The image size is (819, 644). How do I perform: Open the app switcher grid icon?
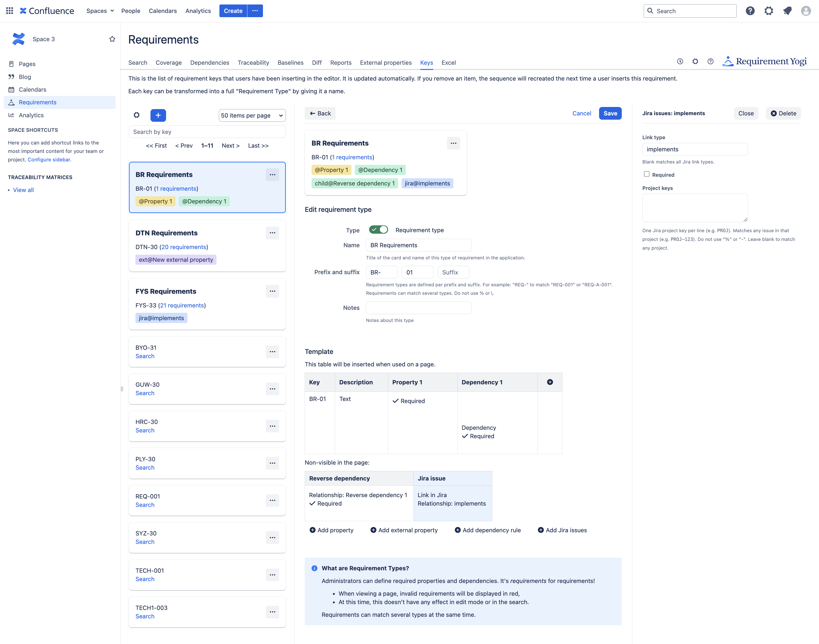click(10, 11)
